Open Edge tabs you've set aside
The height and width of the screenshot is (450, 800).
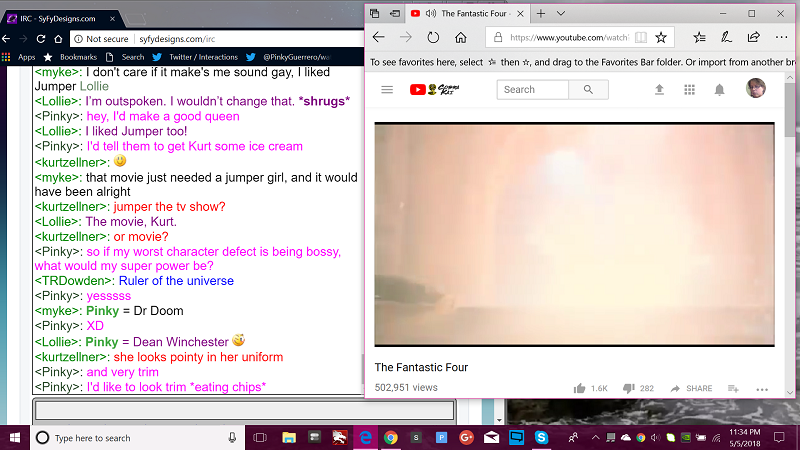[x=374, y=14]
